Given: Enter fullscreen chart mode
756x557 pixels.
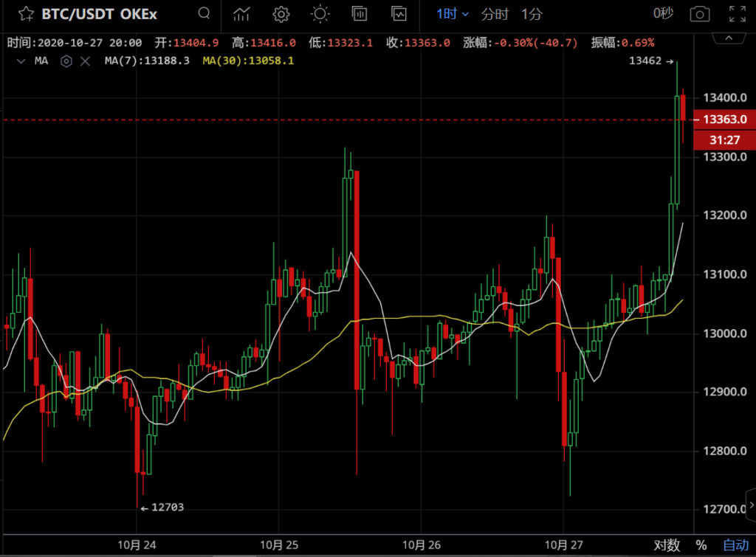Looking at the screenshot, I should pos(738,14).
